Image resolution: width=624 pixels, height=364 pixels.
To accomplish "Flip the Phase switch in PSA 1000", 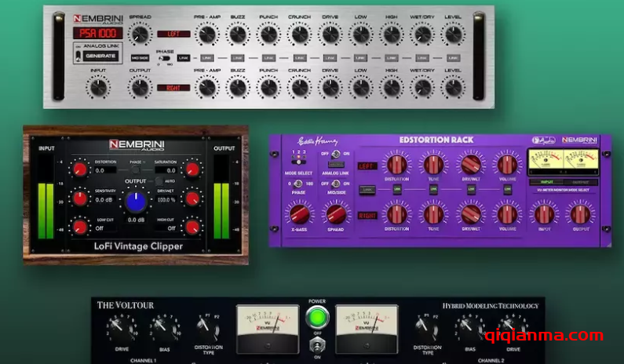I will 163,59.
